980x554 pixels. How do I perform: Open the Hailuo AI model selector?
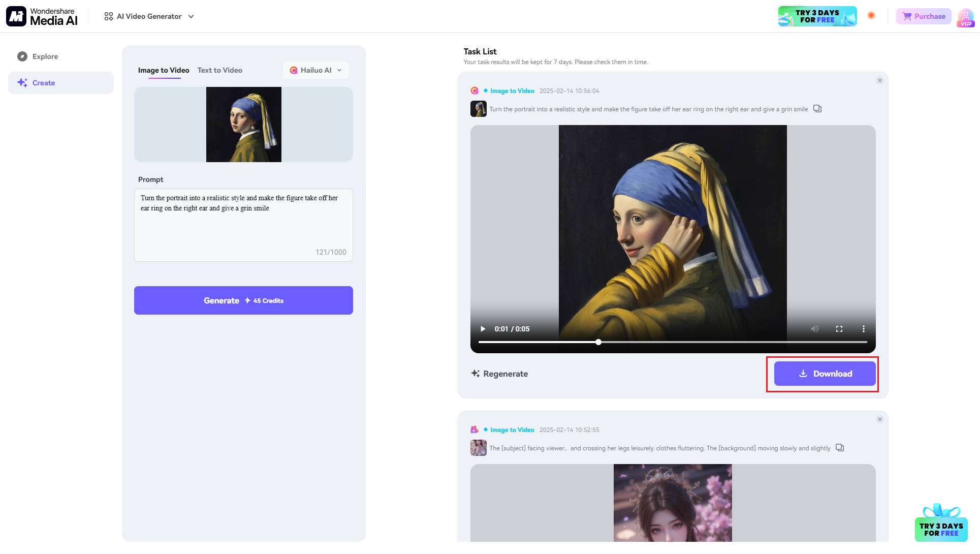coord(315,70)
